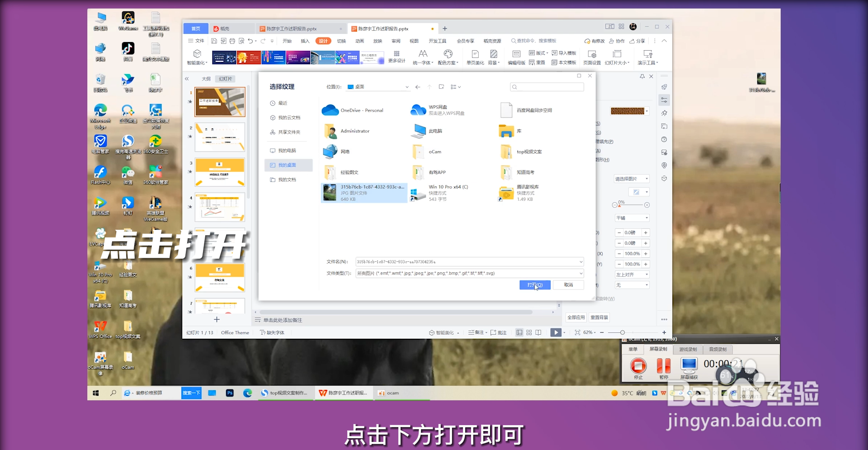Screen dimensions: 868x450
Task: Adjust the transparency 0% slider
Action: (x=619, y=205)
